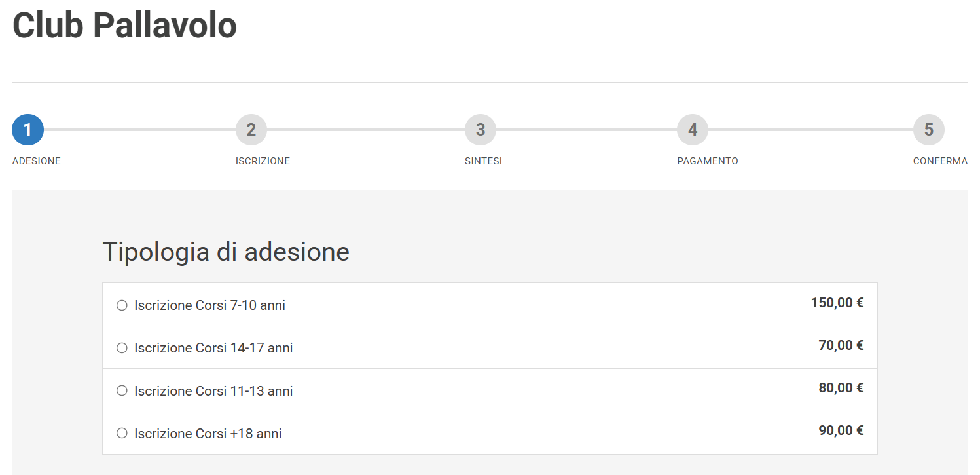Choose the Corsi 14-17 anni radio option
This screenshot has width=980, height=475.
click(x=122, y=348)
